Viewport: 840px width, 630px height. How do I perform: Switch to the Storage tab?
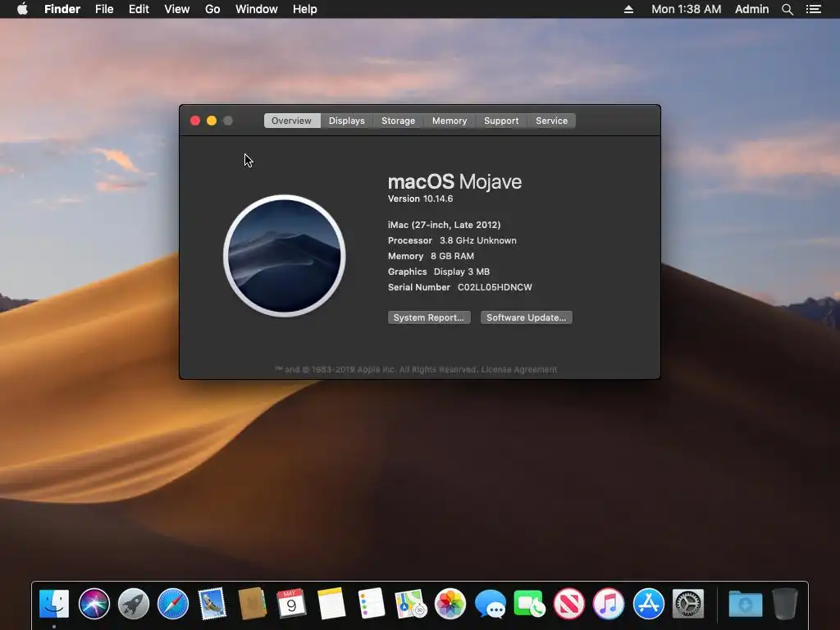(398, 121)
